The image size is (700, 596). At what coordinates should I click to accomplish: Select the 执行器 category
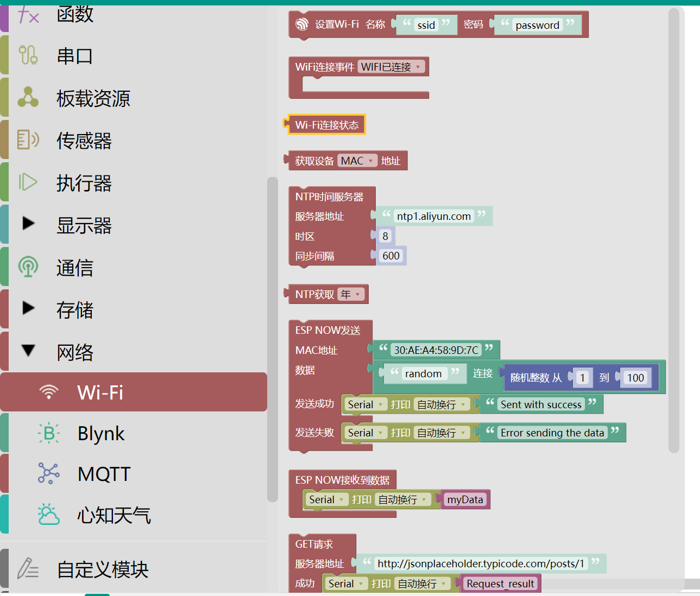(x=84, y=183)
